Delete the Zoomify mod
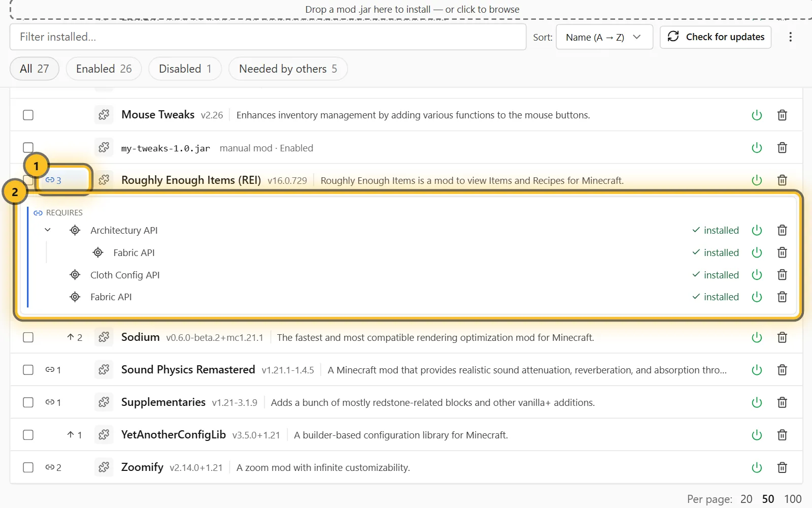812x508 pixels. pyautogui.click(x=782, y=467)
